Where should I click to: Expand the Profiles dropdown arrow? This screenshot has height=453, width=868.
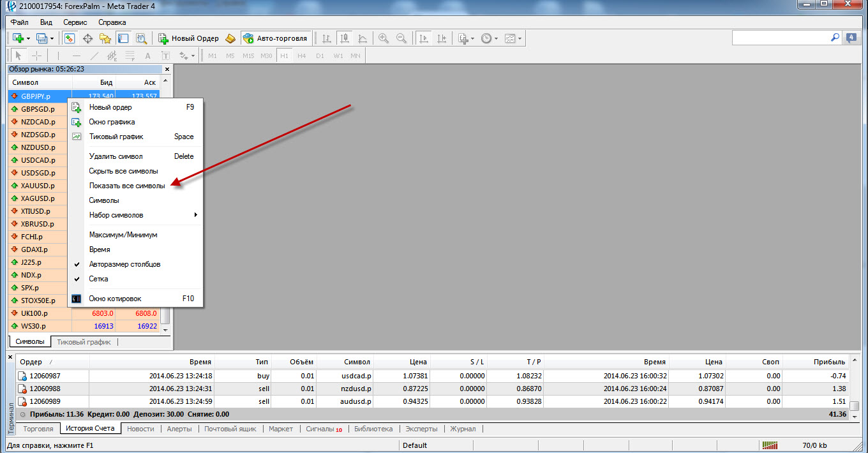52,38
